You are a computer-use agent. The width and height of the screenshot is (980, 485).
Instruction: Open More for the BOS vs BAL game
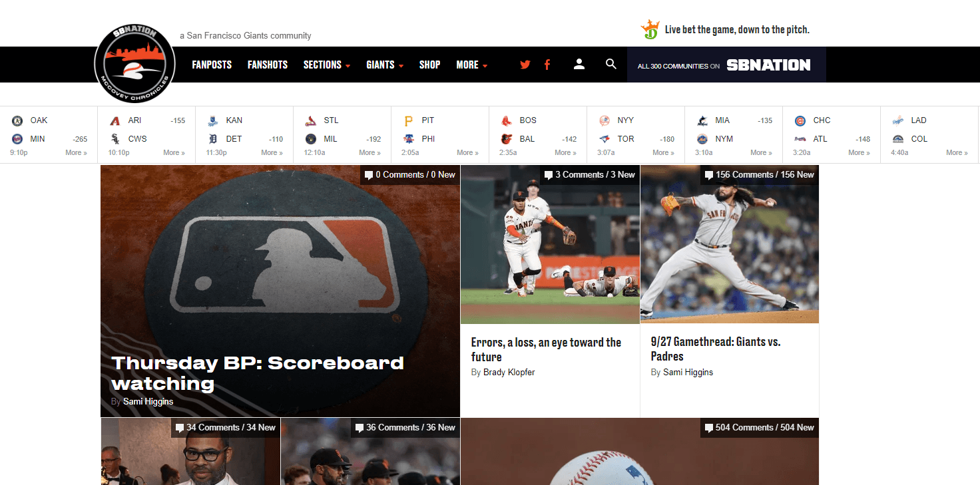click(566, 153)
